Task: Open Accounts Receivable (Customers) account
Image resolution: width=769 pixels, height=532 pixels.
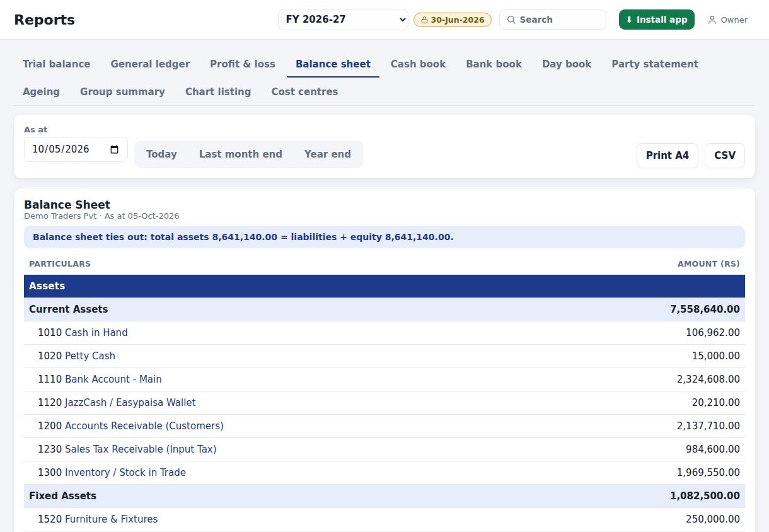Action: point(144,425)
